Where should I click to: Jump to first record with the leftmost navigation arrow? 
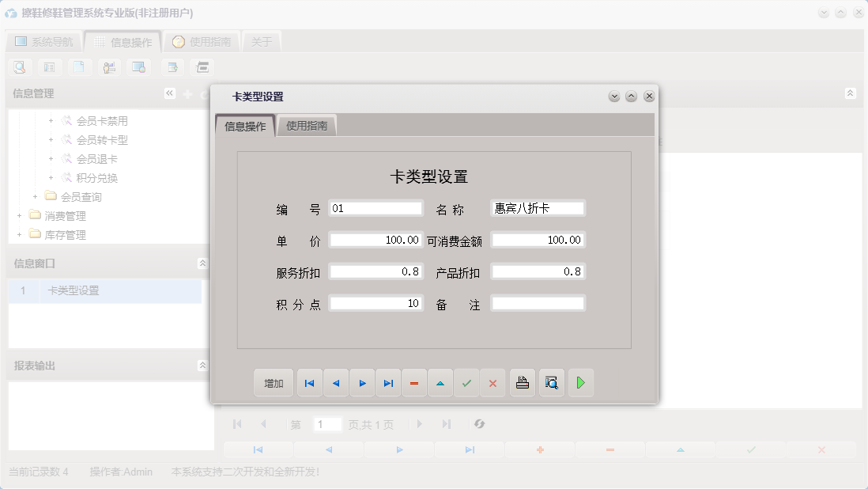coord(309,382)
